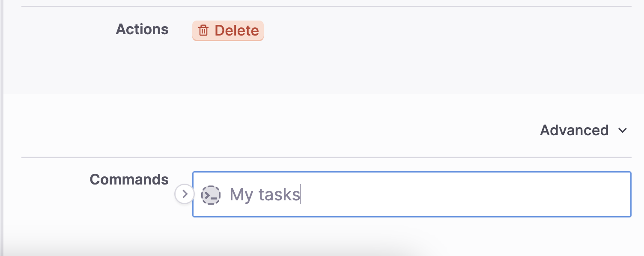Image resolution: width=644 pixels, height=256 pixels.
Task: Click the gray vertical bar at left edge
Action: click(2, 128)
